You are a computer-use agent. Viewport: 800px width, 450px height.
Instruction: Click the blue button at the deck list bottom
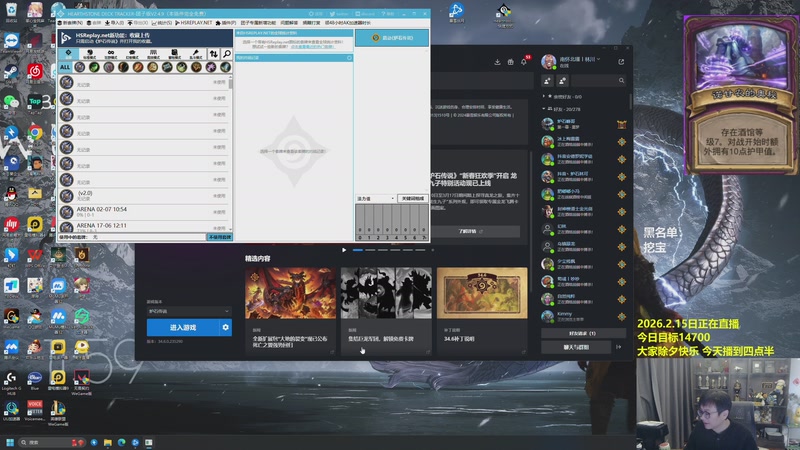tap(220, 237)
